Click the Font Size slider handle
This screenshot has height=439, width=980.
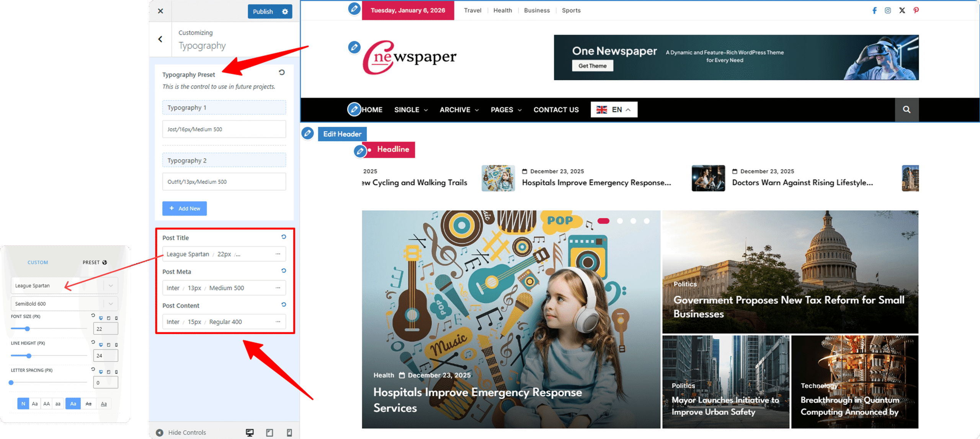point(28,328)
